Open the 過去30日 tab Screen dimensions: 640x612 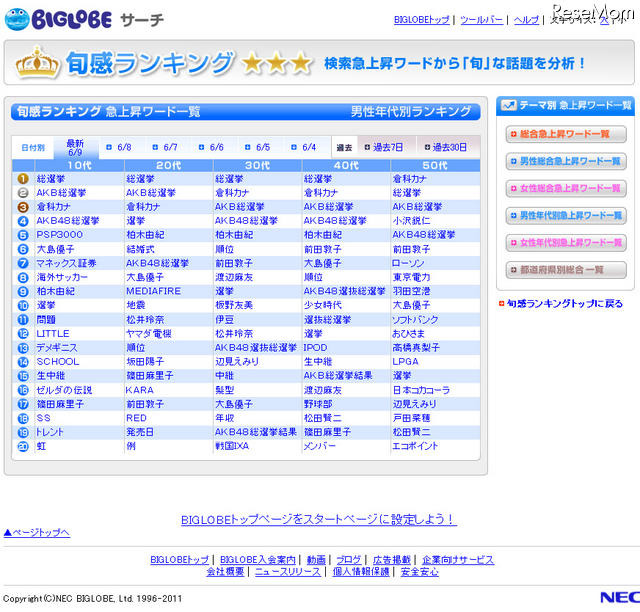[x=445, y=147]
